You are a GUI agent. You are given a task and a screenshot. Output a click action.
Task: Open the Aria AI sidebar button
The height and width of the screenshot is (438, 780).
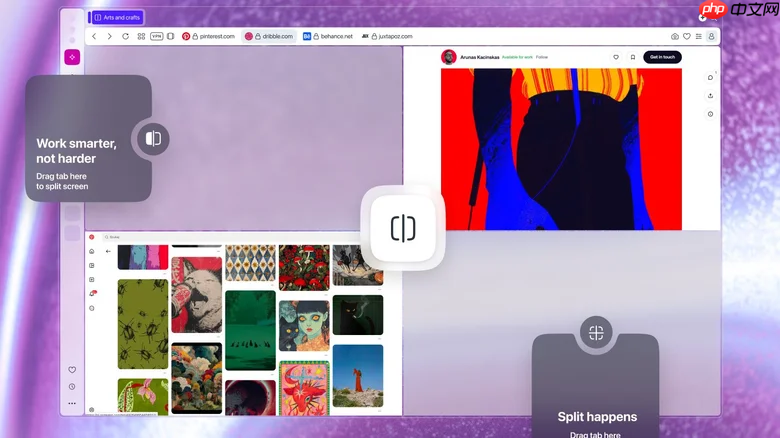point(72,57)
